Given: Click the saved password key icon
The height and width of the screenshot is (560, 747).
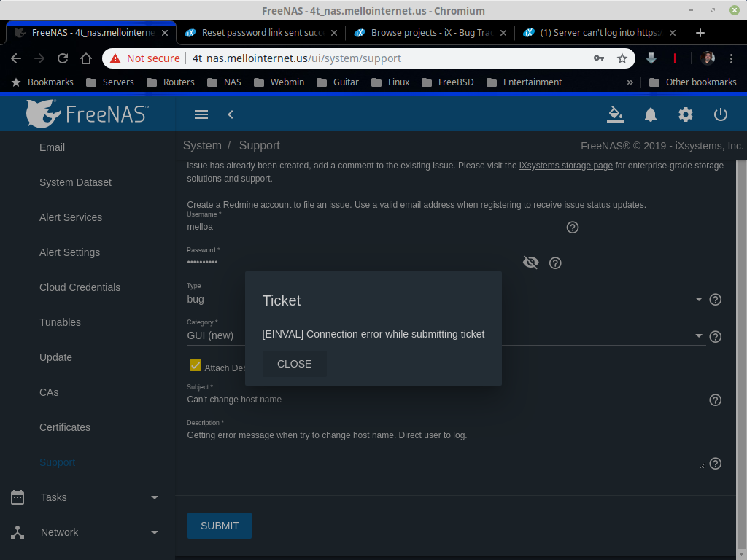Looking at the screenshot, I should [599, 58].
